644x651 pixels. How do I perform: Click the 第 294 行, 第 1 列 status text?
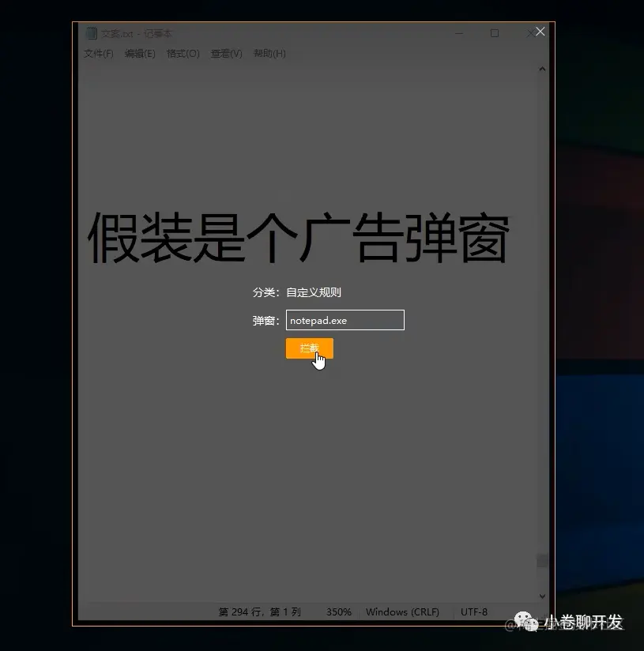coord(259,612)
